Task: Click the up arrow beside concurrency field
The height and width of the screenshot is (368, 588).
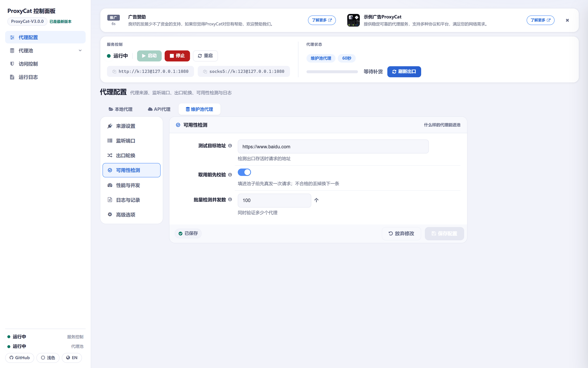Action: pos(316,200)
